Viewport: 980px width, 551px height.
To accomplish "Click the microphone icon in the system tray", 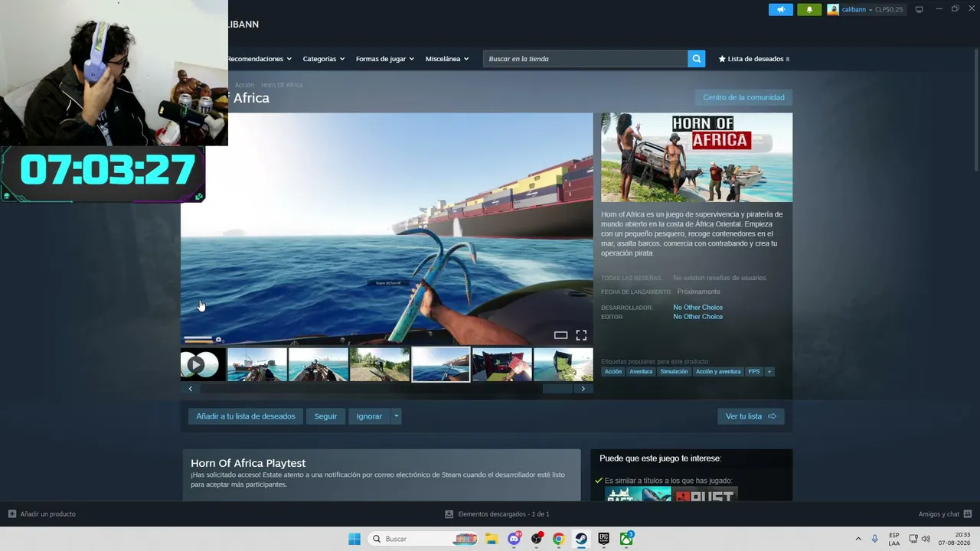I will [x=874, y=539].
